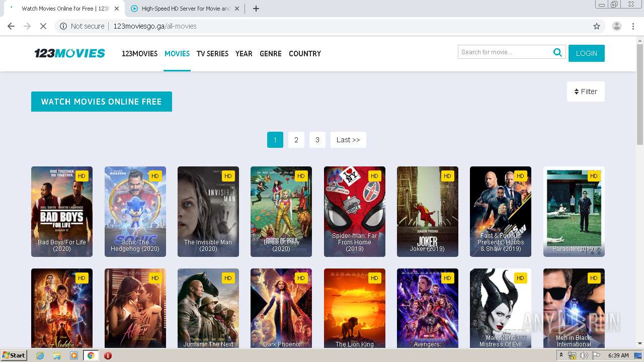Open the Men In Black International poster
This screenshot has width=644, height=362.
(x=574, y=308)
